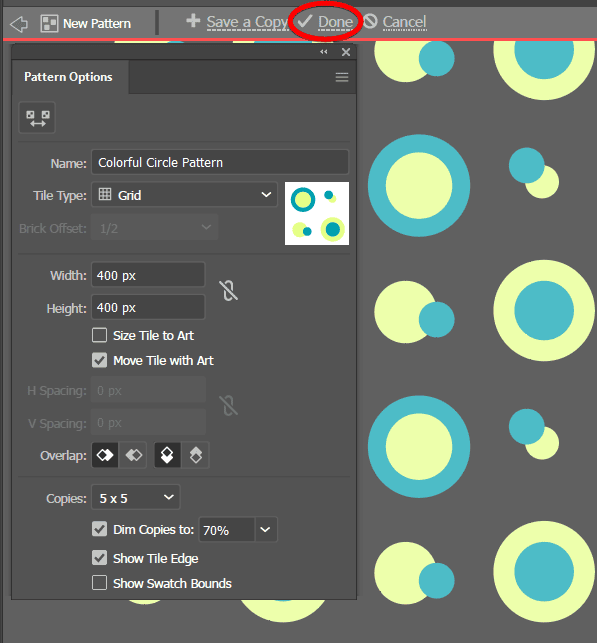Toggle the width and height link icon
Viewport: 597px width, 643px height.
229,291
